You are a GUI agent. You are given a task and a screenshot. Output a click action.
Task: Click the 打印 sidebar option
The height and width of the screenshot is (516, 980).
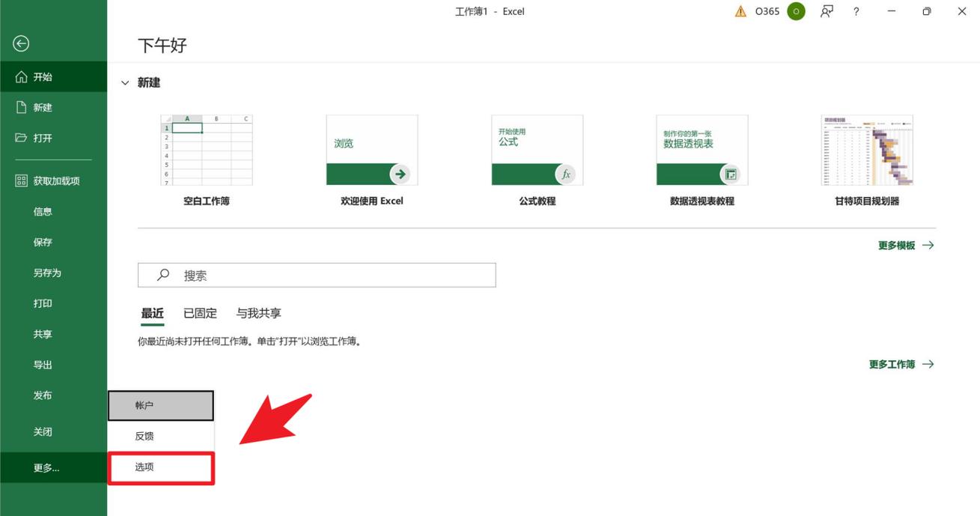click(x=43, y=303)
